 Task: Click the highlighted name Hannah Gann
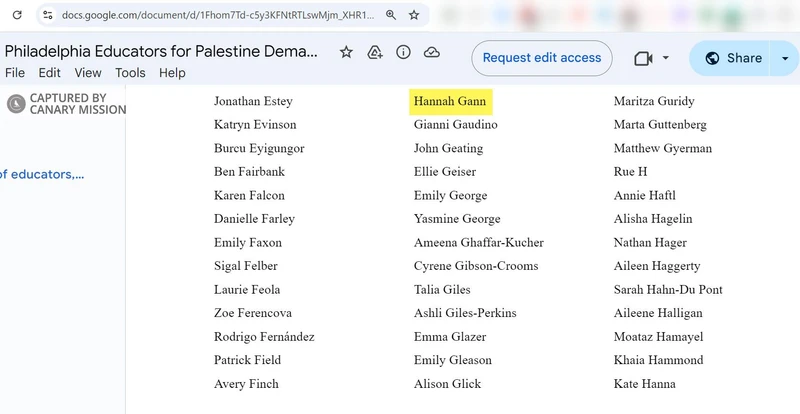click(450, 101)
